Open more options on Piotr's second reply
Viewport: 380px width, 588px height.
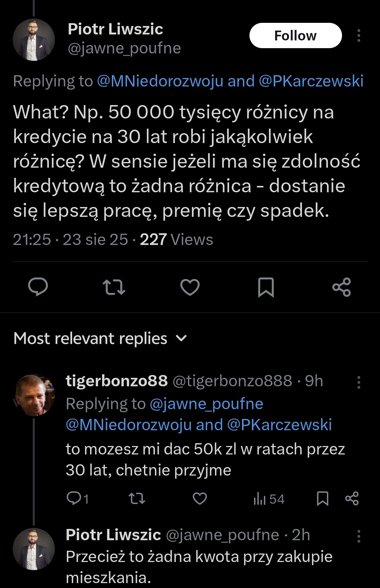(359, 536)
